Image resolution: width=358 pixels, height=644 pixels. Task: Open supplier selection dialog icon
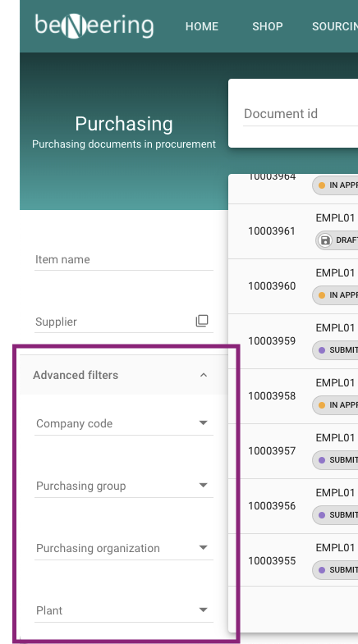(202, 321)
